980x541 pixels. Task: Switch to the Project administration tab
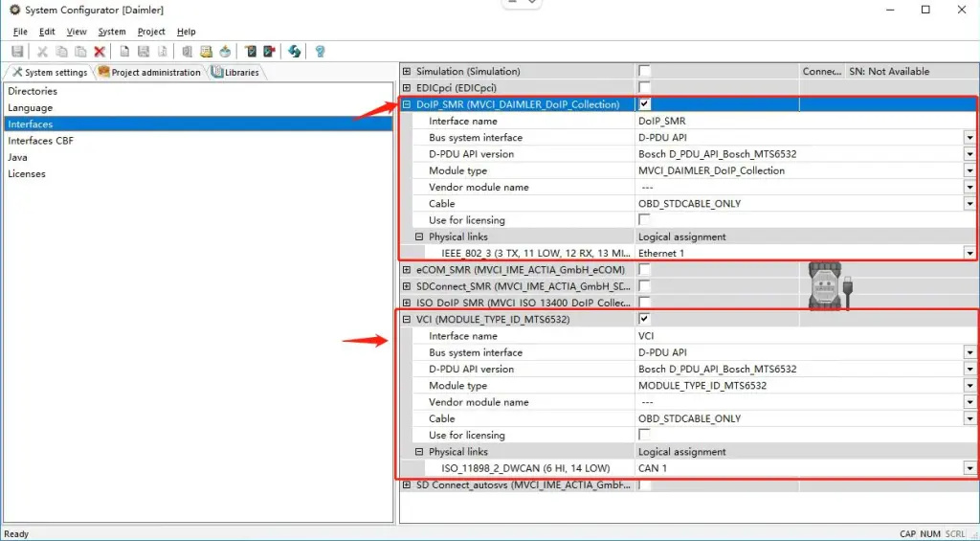[149, 72]
